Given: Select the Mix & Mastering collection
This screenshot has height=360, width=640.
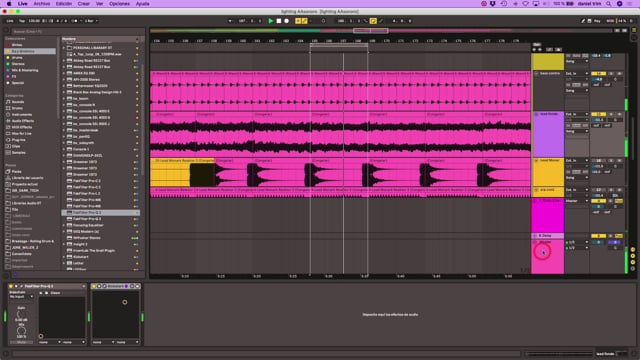Looking at the screenshot, I should click(x=24, y=70).
